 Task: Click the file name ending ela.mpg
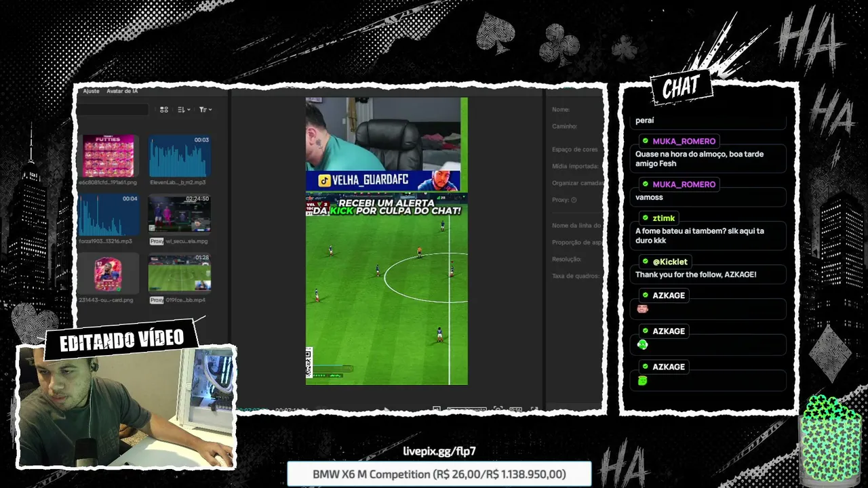tap(187, 241)
